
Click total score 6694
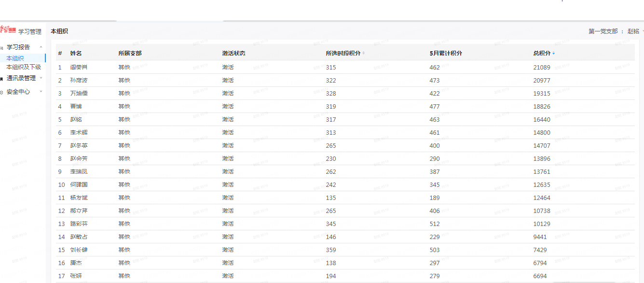point(540,276)
